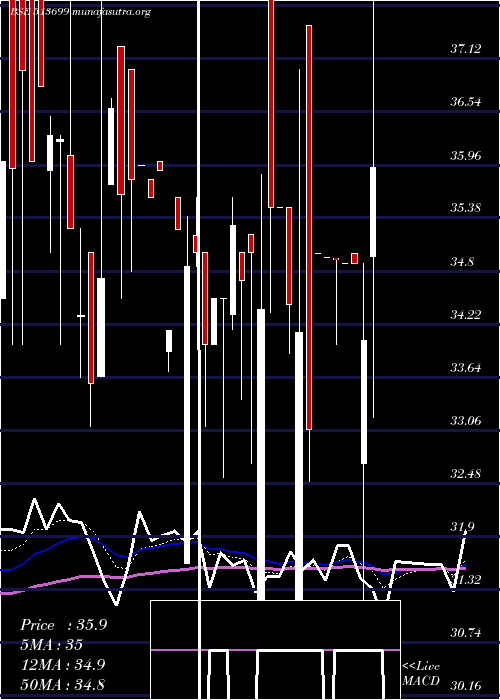
Task: Select the 33.06 price label
Action: click(x=466, y=421)
